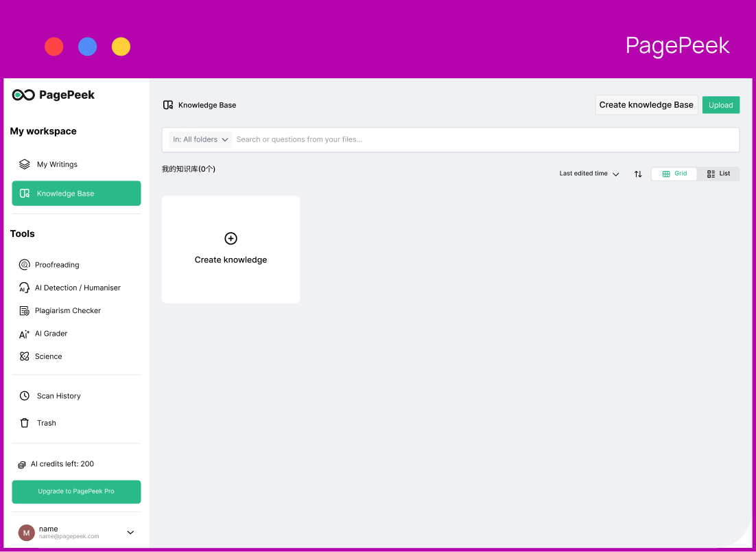The width and height of the screenshot is (756, 552).
Task: Open My Writings in sidebar
Action: pos(77,165)
